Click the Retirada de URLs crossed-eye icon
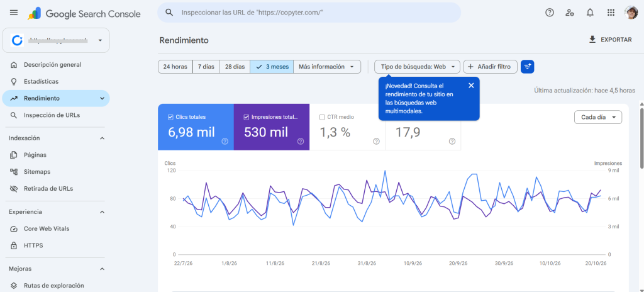 14,189
